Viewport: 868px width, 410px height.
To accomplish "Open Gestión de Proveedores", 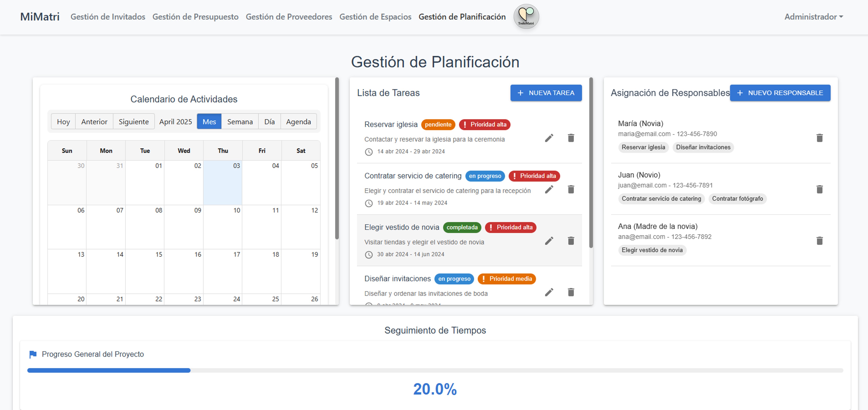I will click(x=289, y=17).
